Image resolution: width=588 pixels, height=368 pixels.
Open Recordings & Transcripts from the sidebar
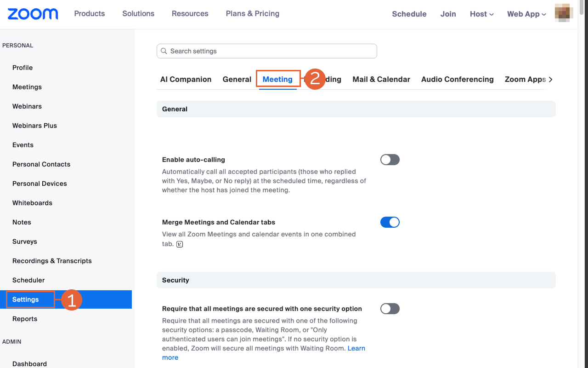tap(51, 261)
